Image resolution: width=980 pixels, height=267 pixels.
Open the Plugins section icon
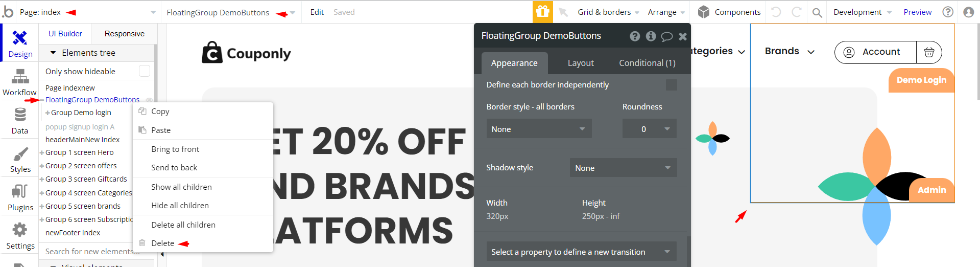(20, 191)
